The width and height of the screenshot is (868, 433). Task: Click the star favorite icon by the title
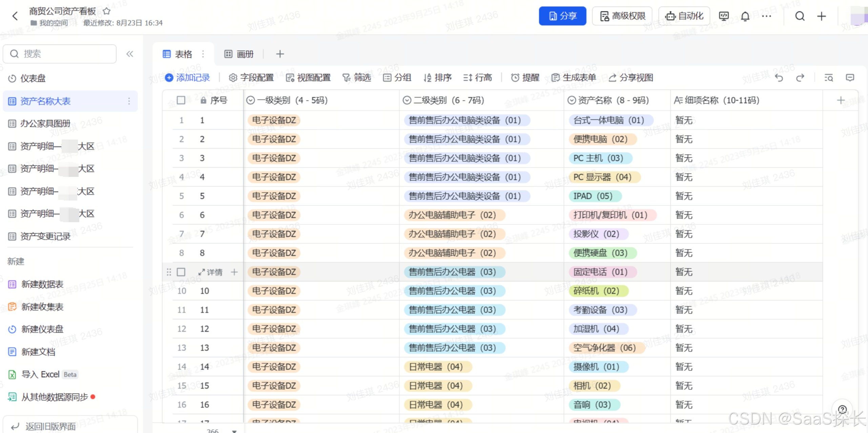point(106,11)
